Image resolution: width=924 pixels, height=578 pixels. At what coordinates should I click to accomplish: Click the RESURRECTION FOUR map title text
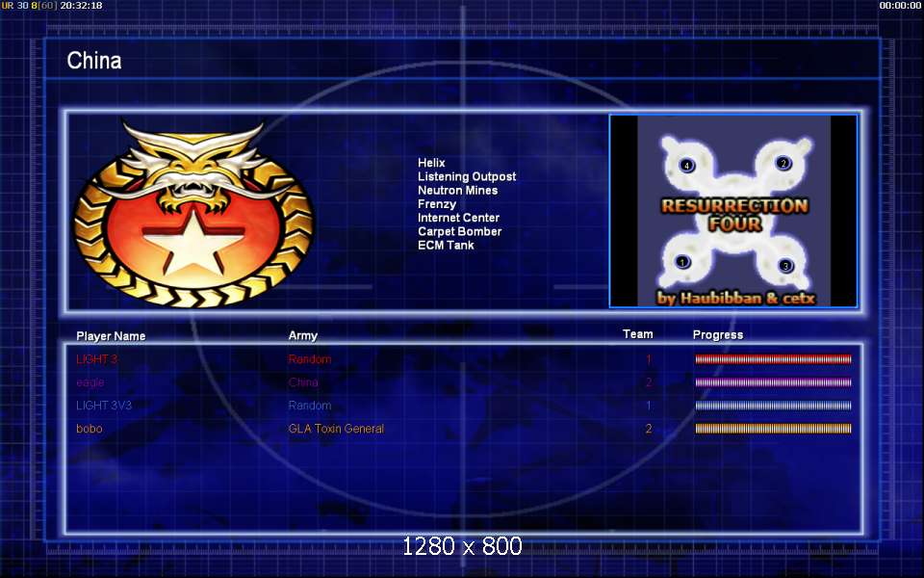pos(734,215)
